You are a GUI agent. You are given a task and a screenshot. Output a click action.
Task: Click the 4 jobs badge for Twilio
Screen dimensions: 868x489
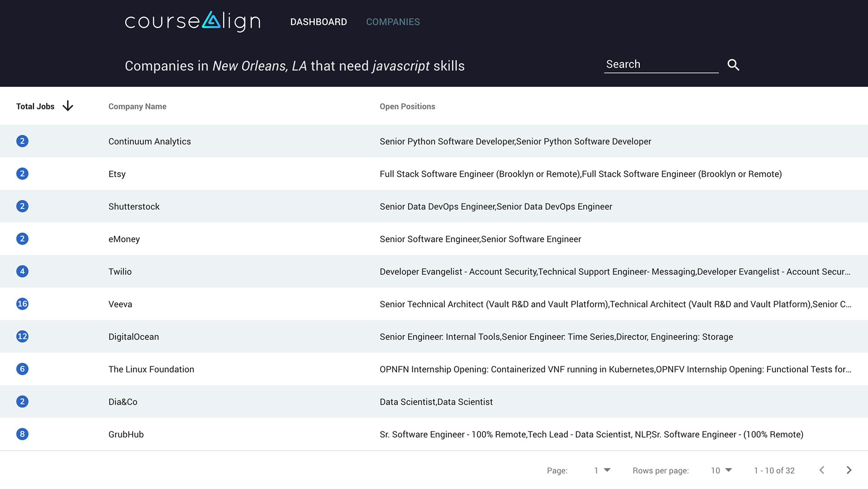pos(22,271)
